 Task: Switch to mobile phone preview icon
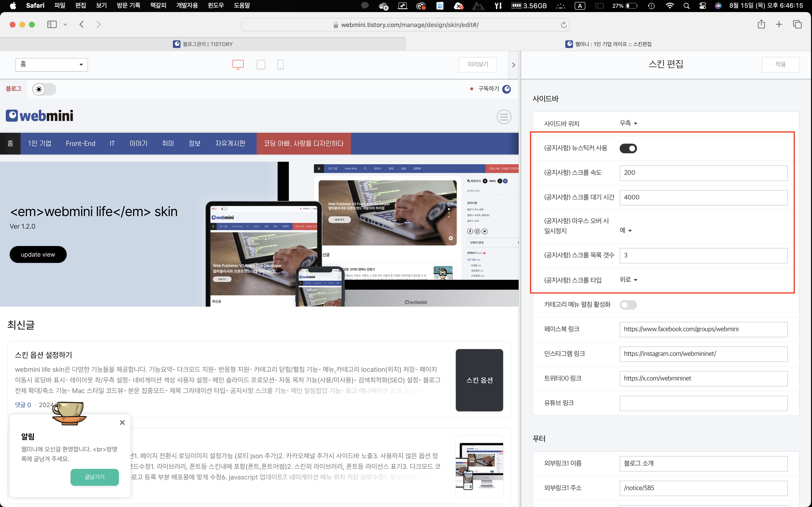(281, 64)
